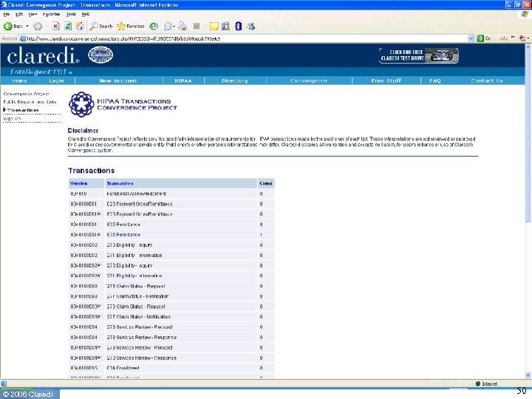Click the Stop loading icon

(55, 26)
